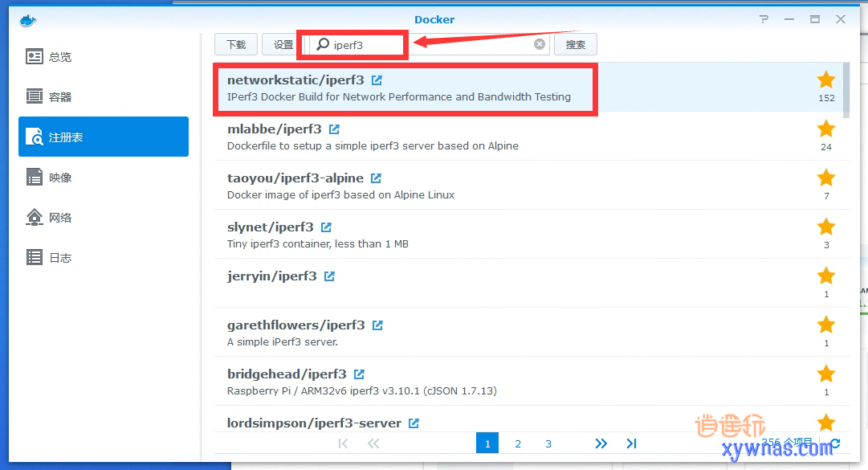Open external link for garethflowers/iperf3
This screenshot has width=868, height=470.
coord(377,325)
